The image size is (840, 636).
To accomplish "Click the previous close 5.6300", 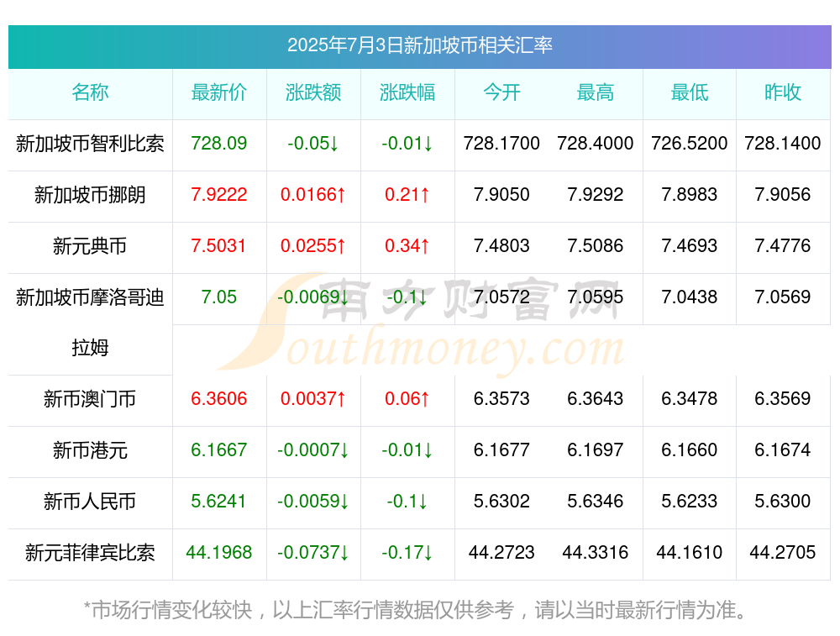I will 783,502.
